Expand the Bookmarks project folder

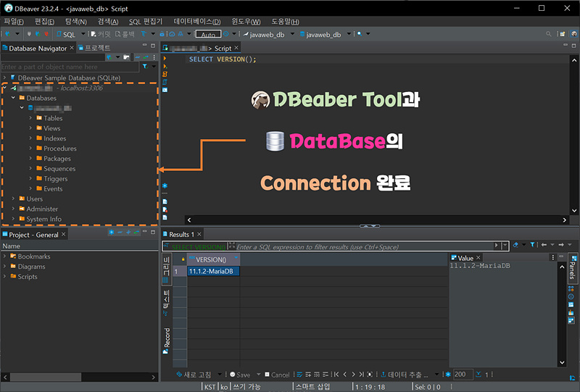[5, 256]
